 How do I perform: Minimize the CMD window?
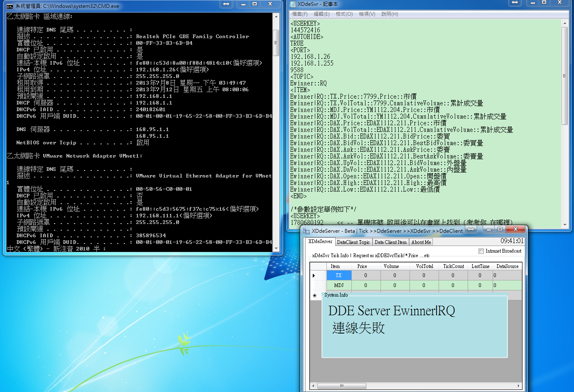pos(243,4)
